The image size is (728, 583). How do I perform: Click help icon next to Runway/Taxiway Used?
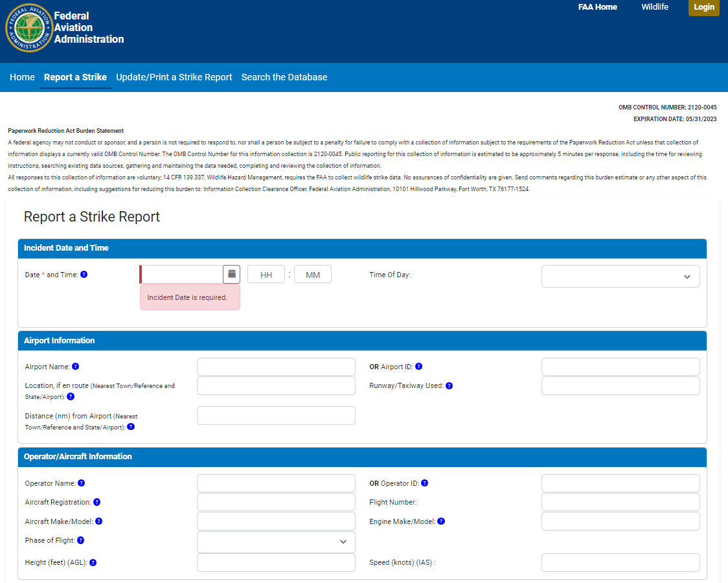pyautogui.click(x=449, y=385)
